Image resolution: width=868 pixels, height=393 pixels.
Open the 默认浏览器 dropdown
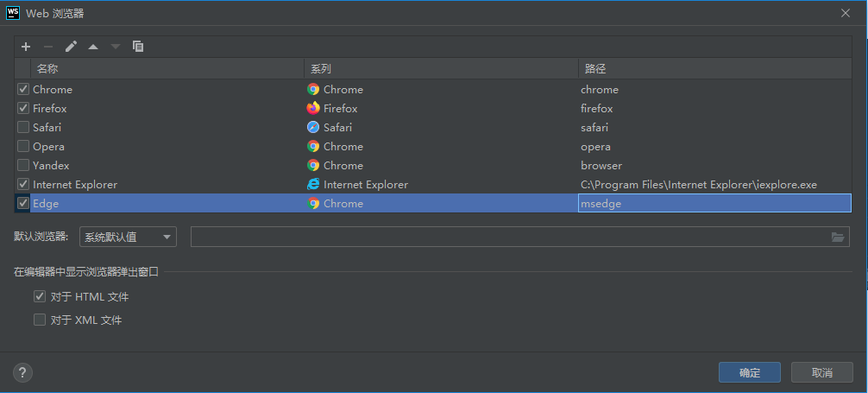128,238
